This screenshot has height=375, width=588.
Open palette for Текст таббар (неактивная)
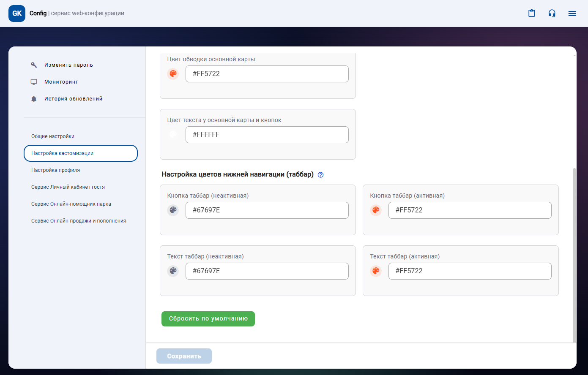(x=173, y=271)
